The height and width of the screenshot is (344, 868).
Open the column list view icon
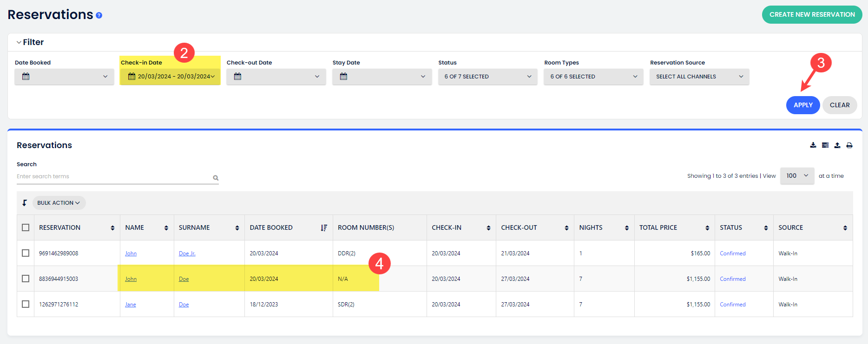[x=825, y=145]
